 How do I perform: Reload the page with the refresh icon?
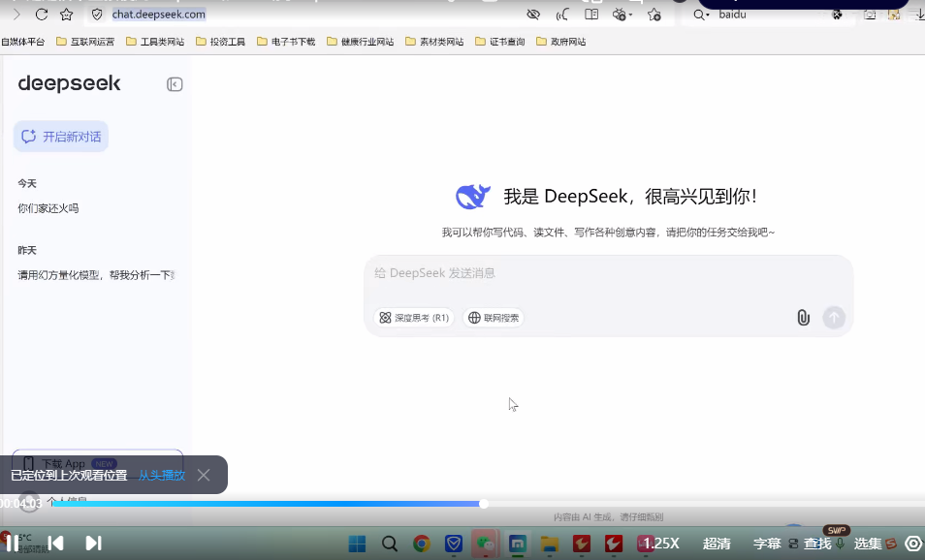tap(42, 15)
